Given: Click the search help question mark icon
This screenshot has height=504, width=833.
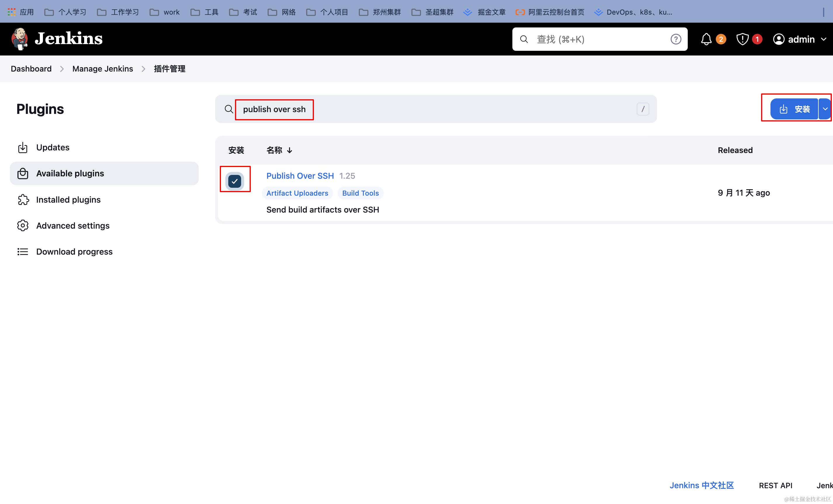Looking at the screenshot, I should pyautogui.click(x=675, y=39).
